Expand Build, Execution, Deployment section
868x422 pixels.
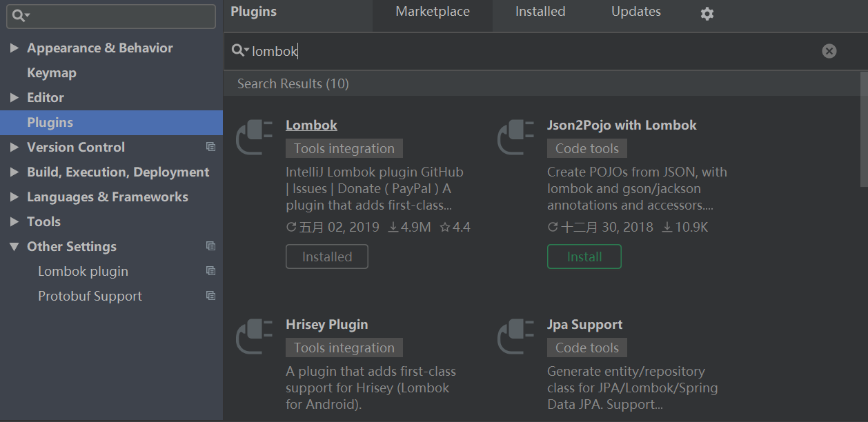click(14, 172)
